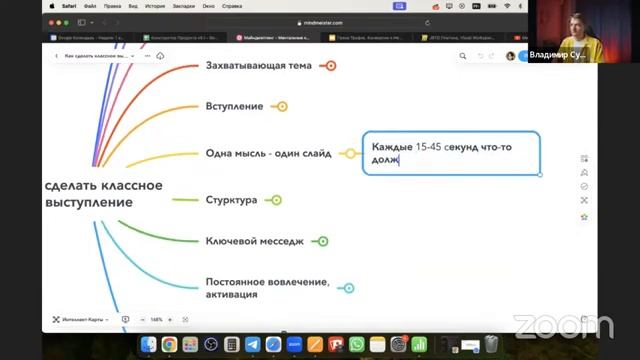Screen dimensions: 640x360
Task: Open the top icon in right sidebar
Action: tap(584, 158)
